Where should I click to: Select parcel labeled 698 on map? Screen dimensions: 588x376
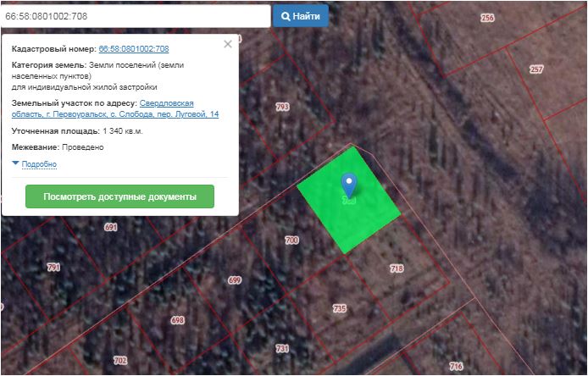pos(177,320)
